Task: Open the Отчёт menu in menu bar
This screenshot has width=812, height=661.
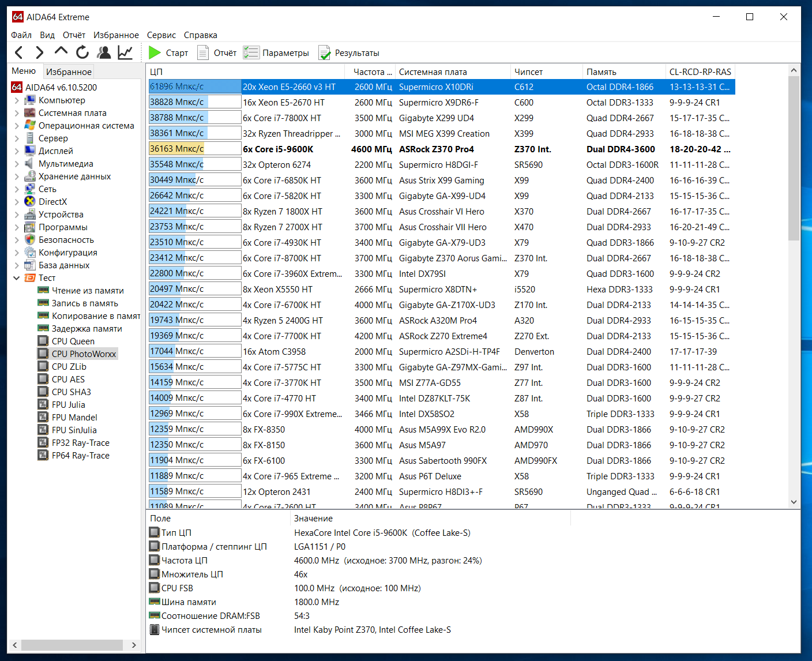Action: pyautogui.click(x=74, y=35)
